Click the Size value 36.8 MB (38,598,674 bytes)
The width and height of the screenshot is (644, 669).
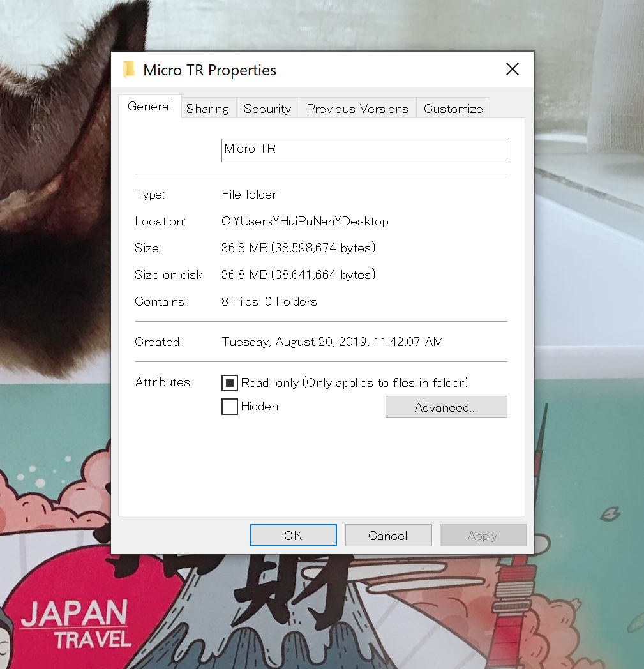pyautogui.click(x=299, y=248)
